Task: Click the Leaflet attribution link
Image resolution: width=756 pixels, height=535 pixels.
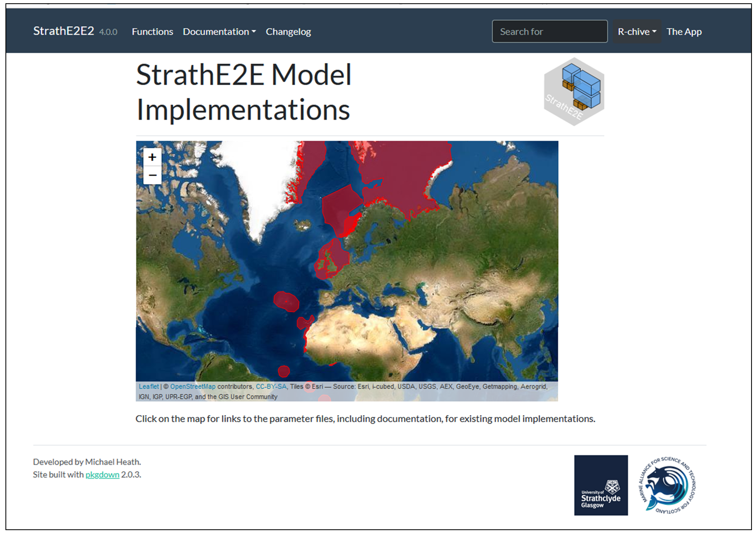Action: (x=148, y=386)
